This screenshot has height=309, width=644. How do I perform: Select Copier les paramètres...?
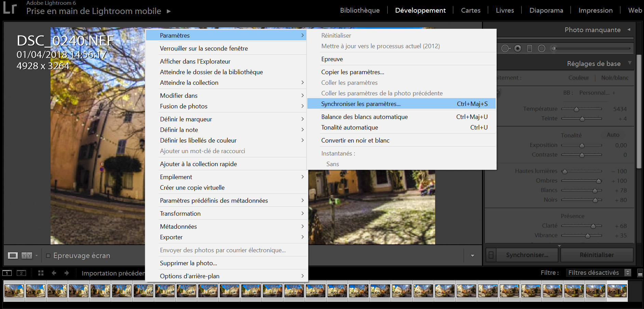click(x=401, y=72)
